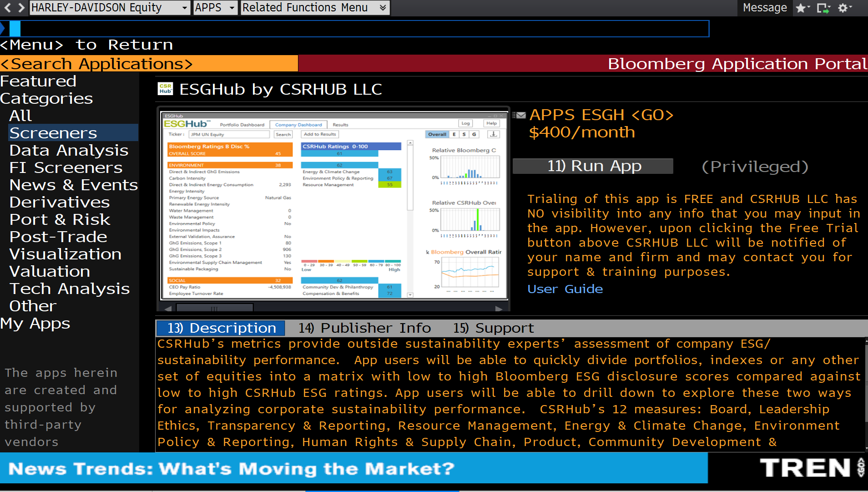The height and width of the screenshot is (492, 868).
Task: Choose the Valuation category
Action: (x=50, y=271)
